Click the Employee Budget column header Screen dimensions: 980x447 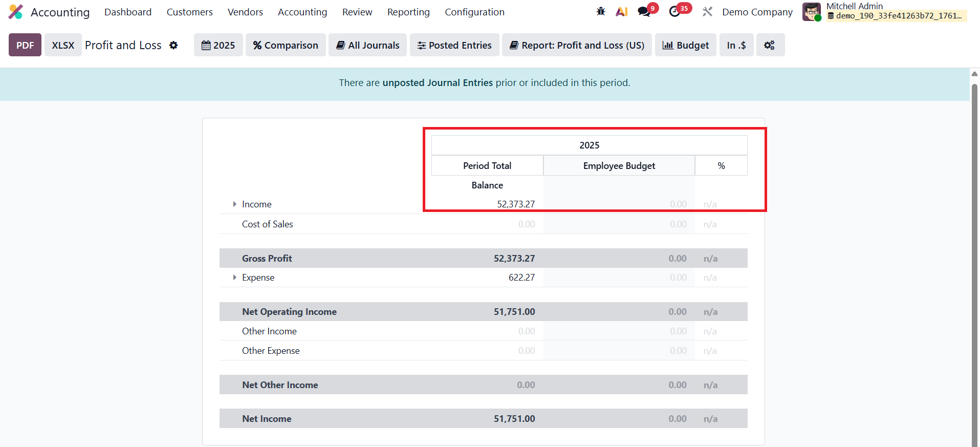pos(619,165)
